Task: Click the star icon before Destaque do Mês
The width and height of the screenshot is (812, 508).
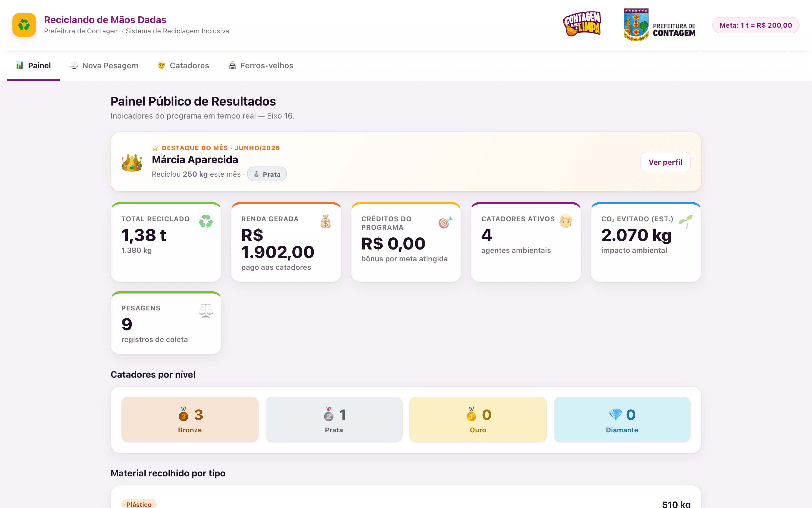Action: pos(155,148)
